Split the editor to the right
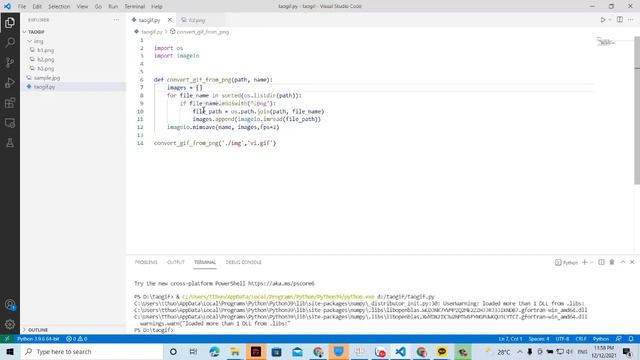Viewport: 640px width, 360px height. coord(620,20)
